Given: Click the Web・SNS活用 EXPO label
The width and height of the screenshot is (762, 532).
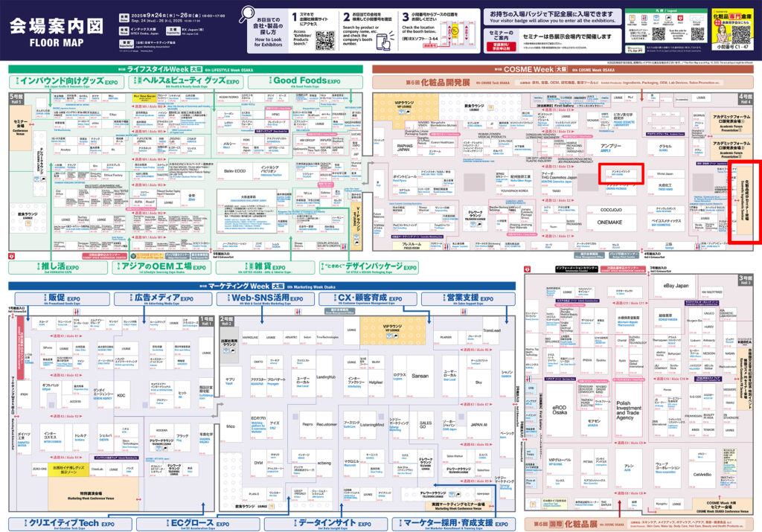Looking at the screenshot, I should point(266,299).
